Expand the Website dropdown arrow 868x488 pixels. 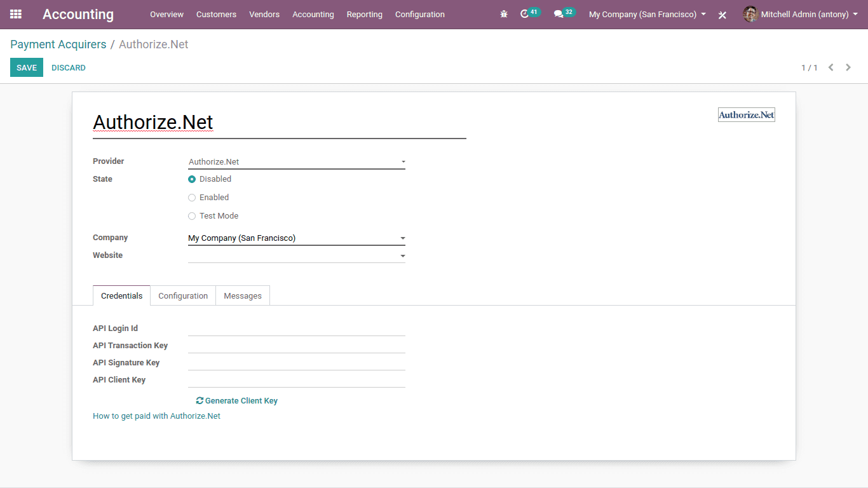click(402, 257)
